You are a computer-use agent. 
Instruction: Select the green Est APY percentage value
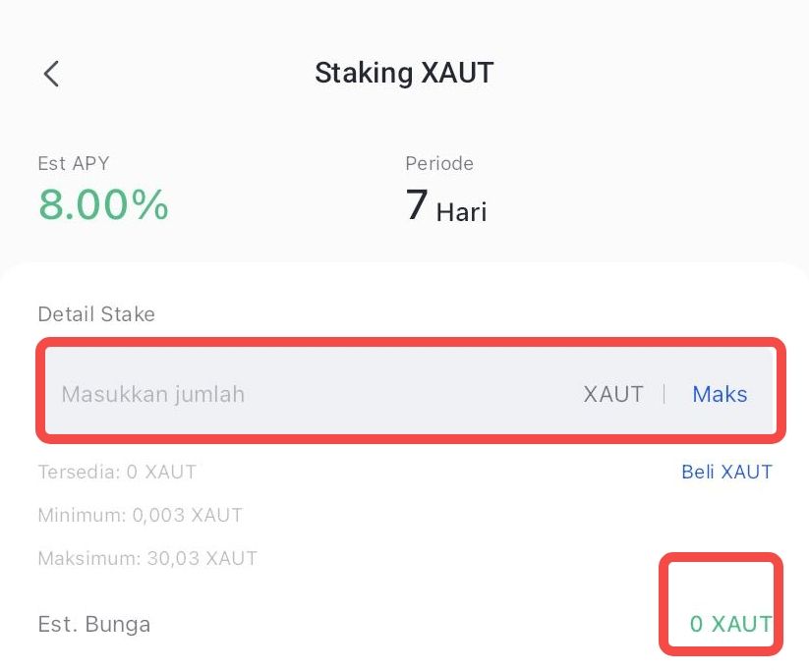click(102, 204)
